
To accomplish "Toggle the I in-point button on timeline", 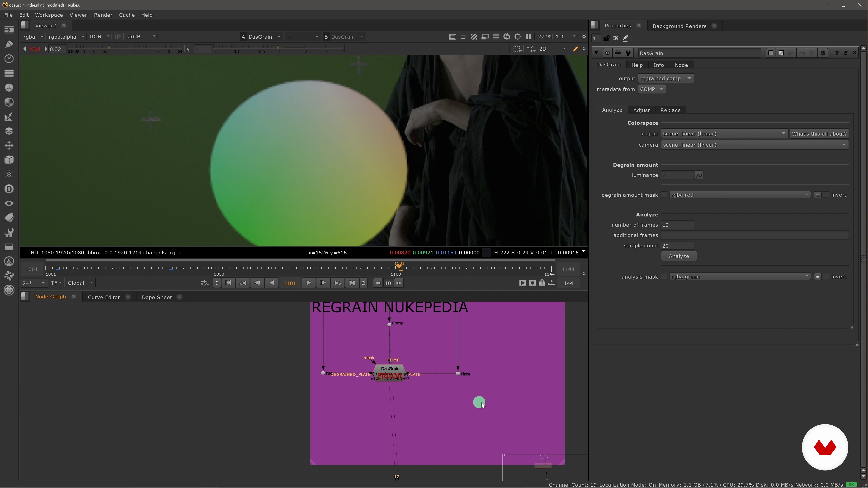I will tap(217, 283).
